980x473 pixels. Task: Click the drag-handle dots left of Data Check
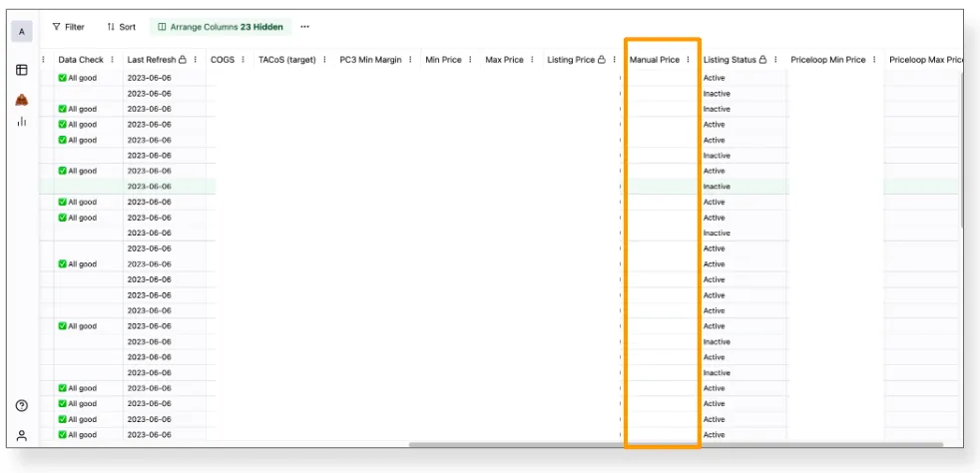pyautogui.click(x=43, y=60)
